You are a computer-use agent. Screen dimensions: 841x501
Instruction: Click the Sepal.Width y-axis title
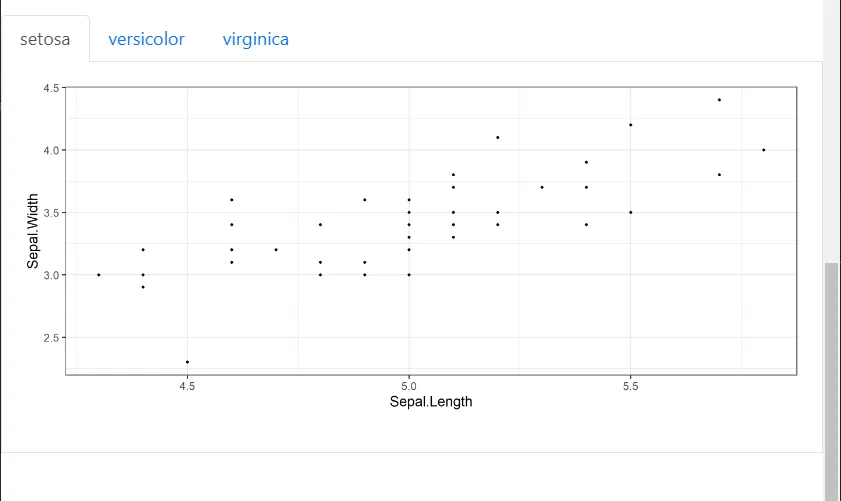pyautogui.click(x=33, y=231)
